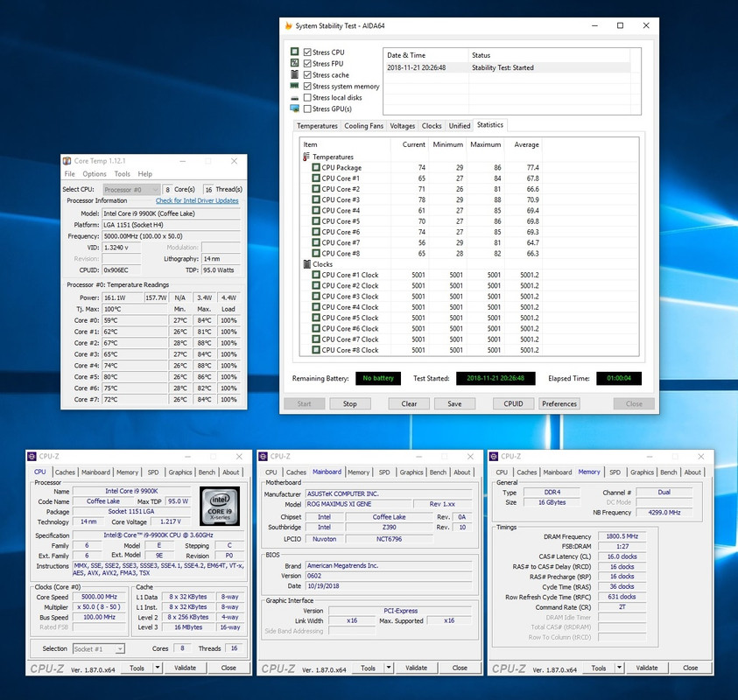Click the CPU-Z icon in CPU tab window title

(x=32, y=457)
